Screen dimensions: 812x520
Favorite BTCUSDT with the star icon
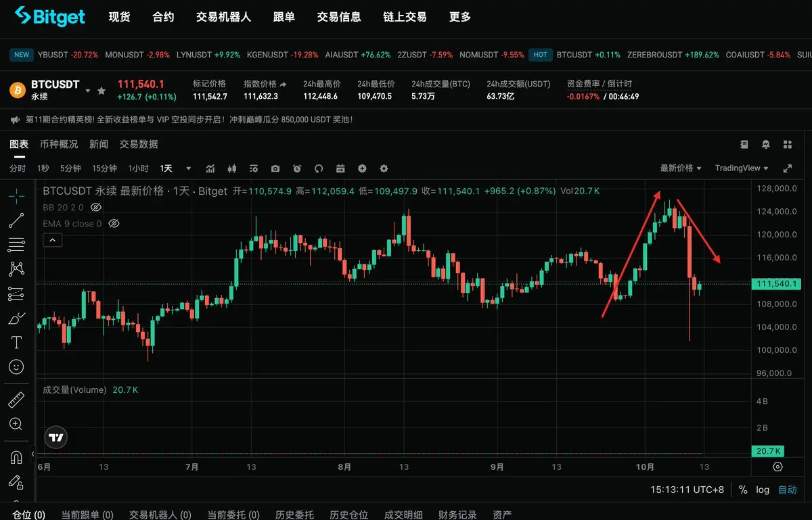pyautogui.click(x=101, y=91)
